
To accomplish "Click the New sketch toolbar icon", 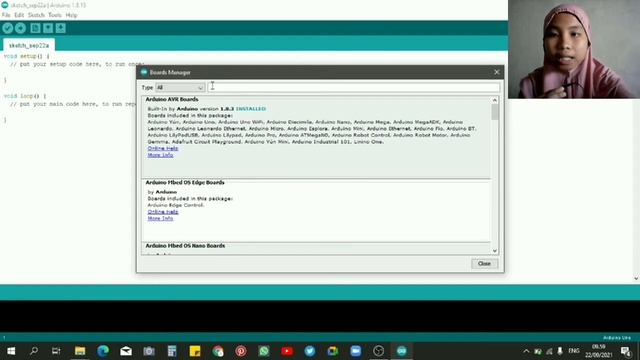I will [x=35, y=28].
